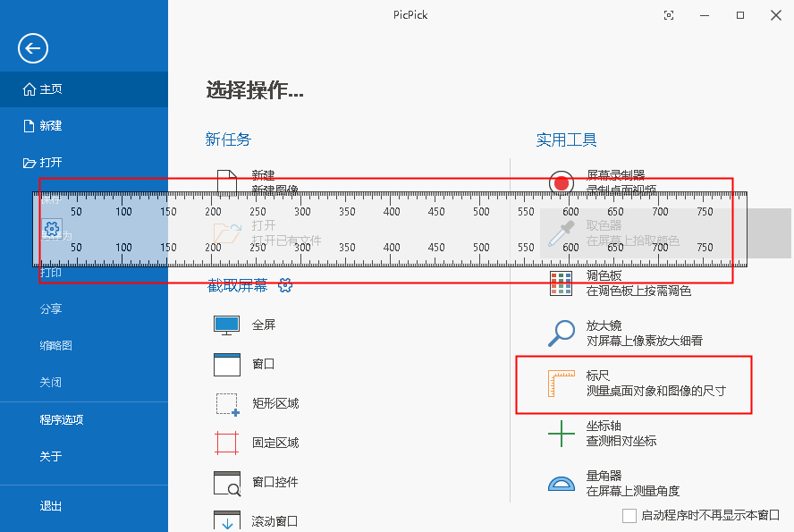Image resolution: width=794 pixels, height=532 pixels.
Task: Open the 量角器 protractor tool icon
Action: 561,484
